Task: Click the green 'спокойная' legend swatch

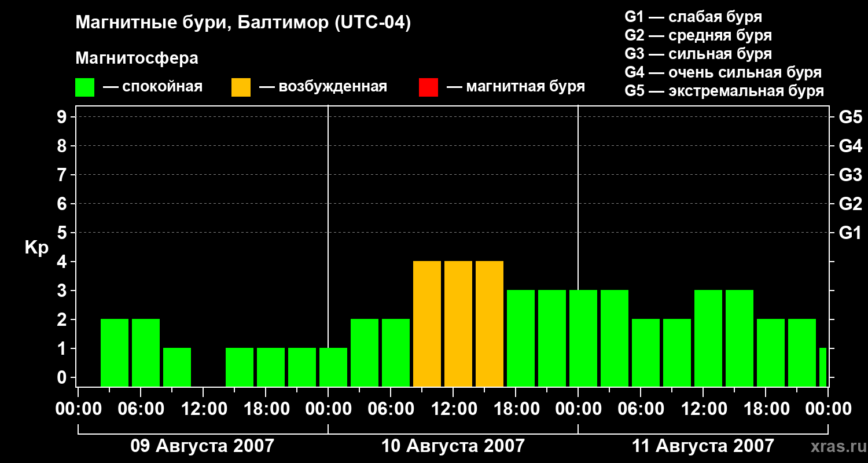Action: pos(84,87)
